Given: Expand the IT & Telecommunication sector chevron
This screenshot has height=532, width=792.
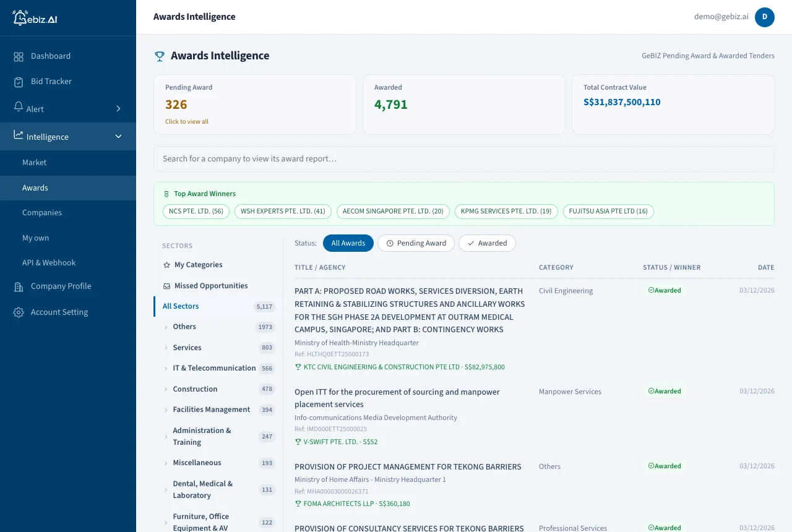Looking at the screenshot, I should pos(166,369).
